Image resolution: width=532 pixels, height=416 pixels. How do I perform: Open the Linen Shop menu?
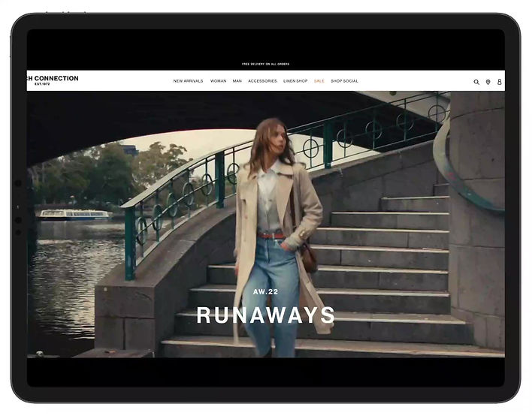[x=295, y=81]
